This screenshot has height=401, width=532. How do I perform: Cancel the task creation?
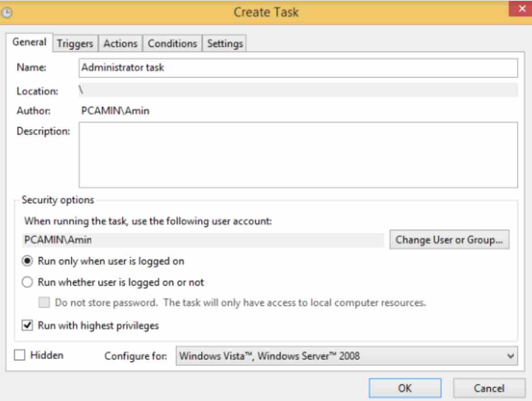tap(489, 388)
